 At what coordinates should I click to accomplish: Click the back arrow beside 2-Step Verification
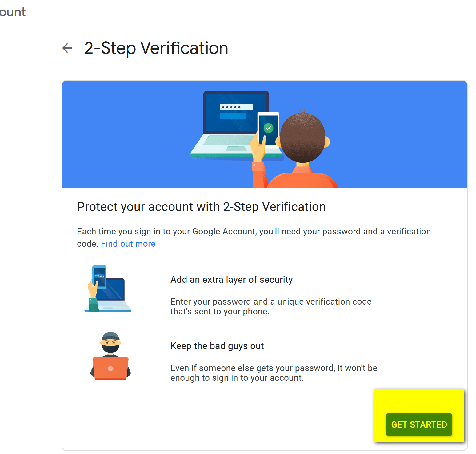click(67, 48)
